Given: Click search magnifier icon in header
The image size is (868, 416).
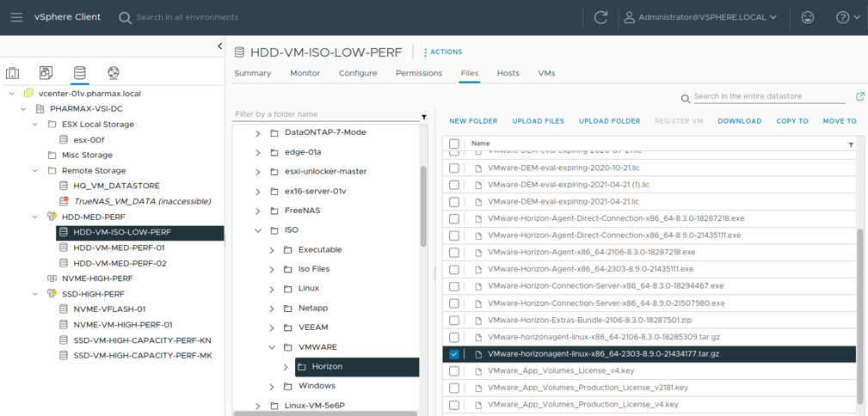Looking at the screenshot, I should click(125, 17).
